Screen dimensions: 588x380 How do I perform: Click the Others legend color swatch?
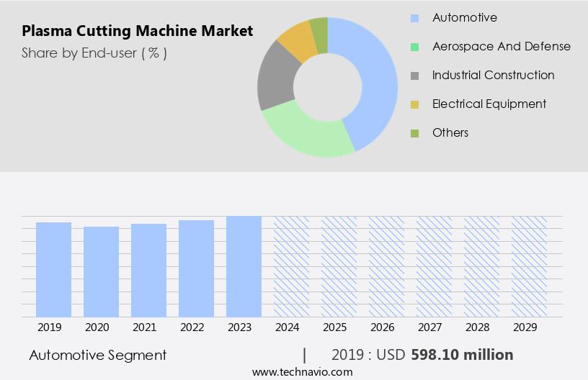click(x=414, y=133)
